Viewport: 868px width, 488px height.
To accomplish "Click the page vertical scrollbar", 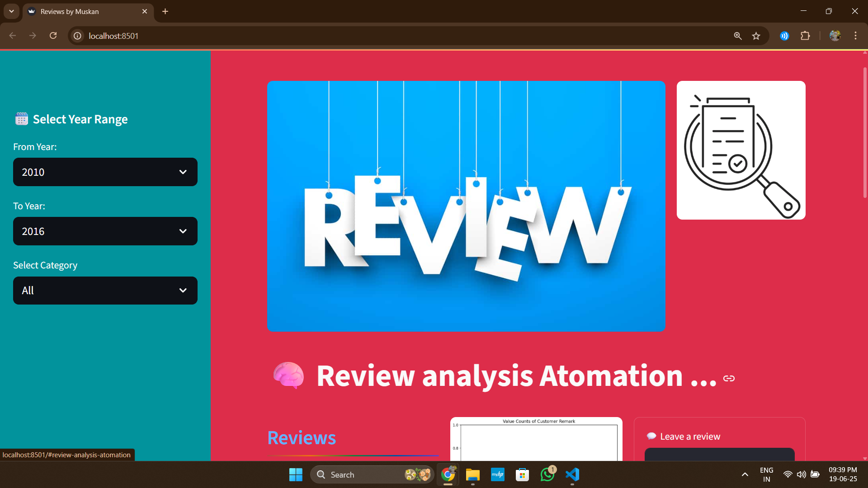I will pos(864,133).
